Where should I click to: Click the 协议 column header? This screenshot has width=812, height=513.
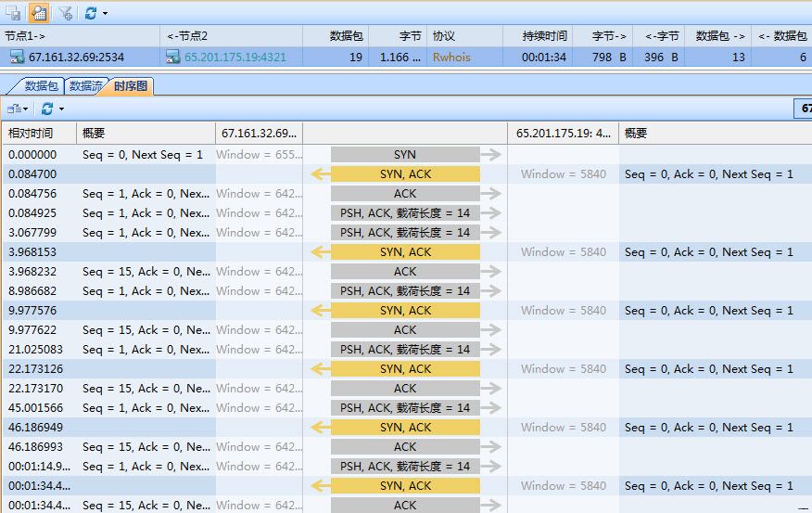tap(464, 36)
